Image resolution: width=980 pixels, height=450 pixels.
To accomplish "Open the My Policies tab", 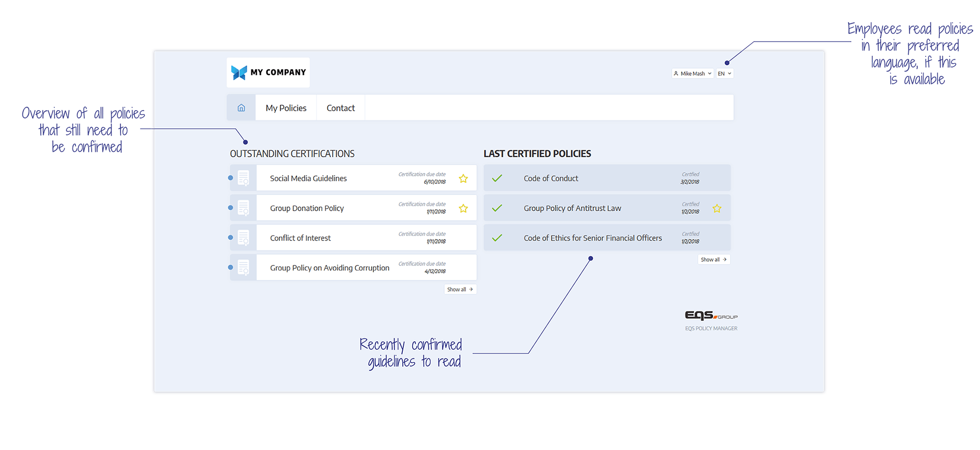I will coord(286,108).
